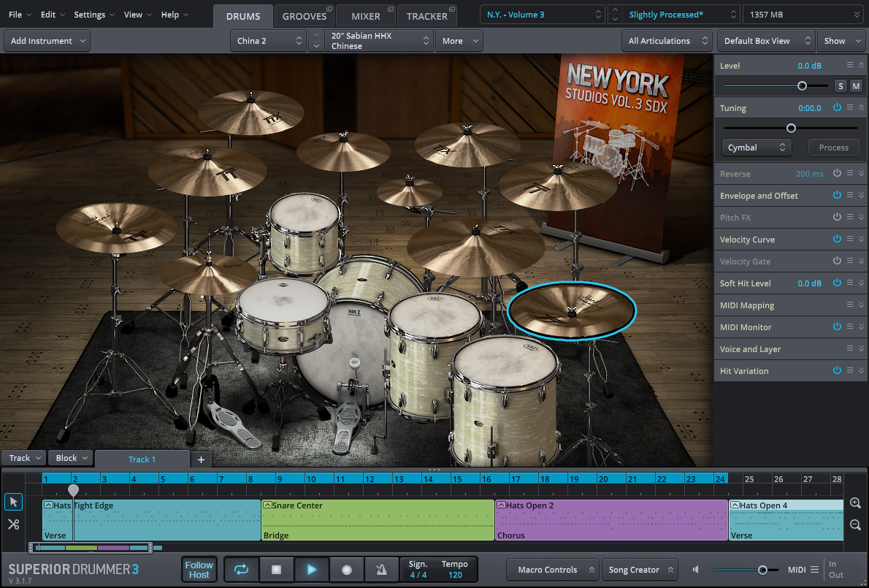The image size is (869, 588).
Task: Toggle Envelope and Offset power button
Action: tap(837, 195)
